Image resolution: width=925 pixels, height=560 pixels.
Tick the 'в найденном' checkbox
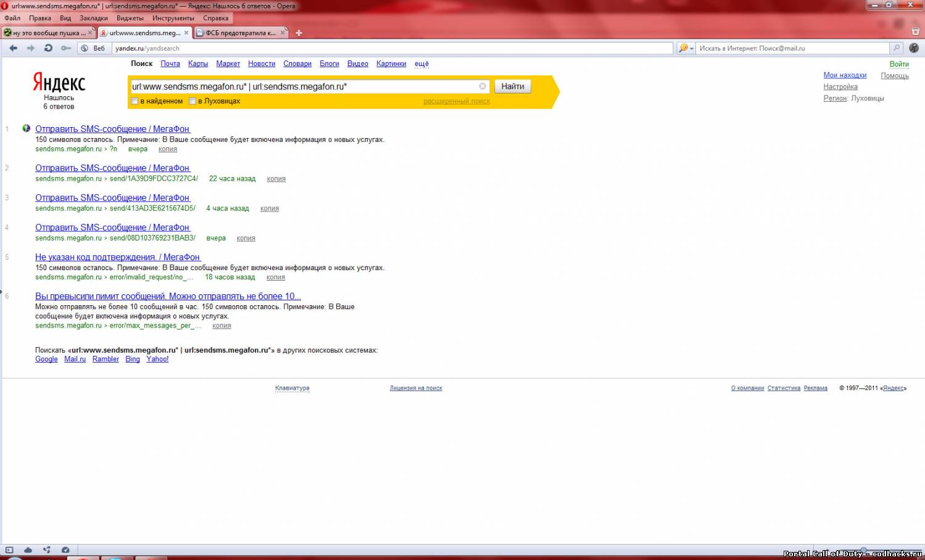point(135,101)
